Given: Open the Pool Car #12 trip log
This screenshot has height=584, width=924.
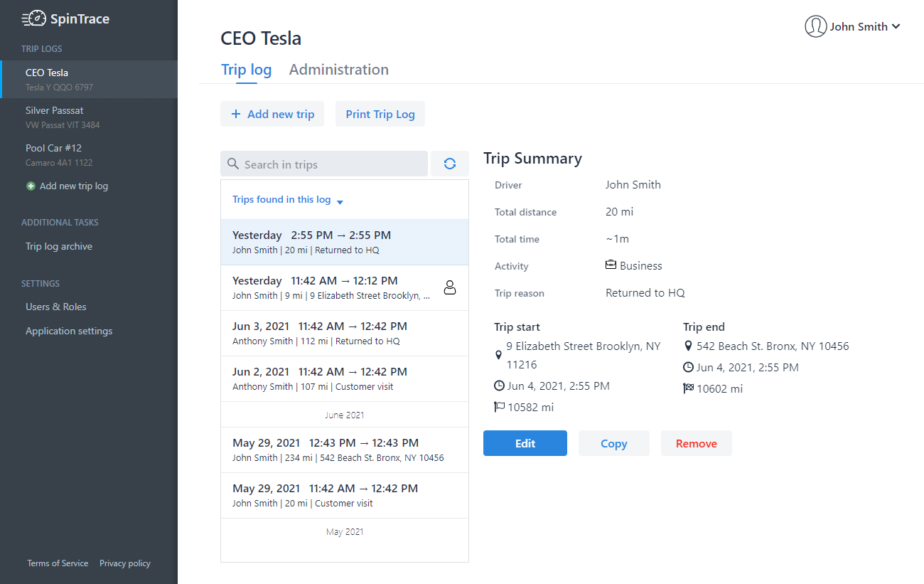Looking at the screenshot, I should 89,154.
